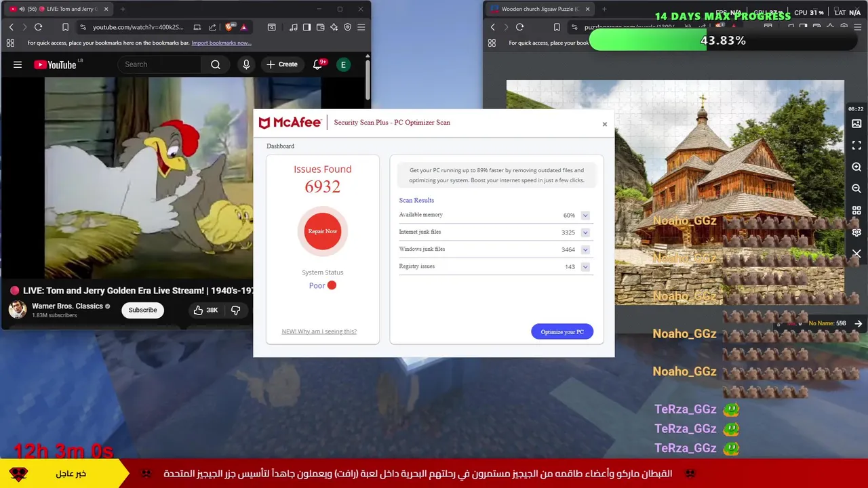Show the puzzle preview image icon

(x=856, y=124)
